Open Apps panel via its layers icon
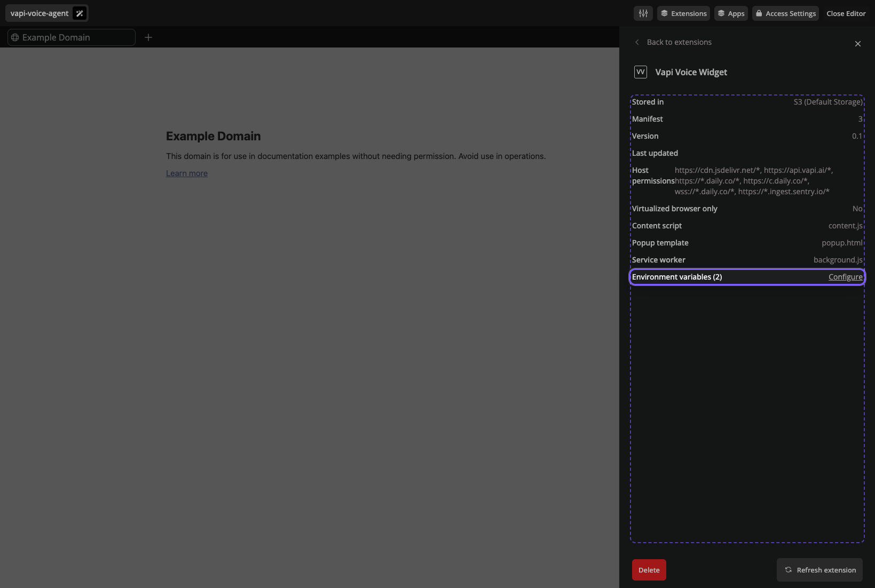The image size is (875, 588). tap(720, 13)
